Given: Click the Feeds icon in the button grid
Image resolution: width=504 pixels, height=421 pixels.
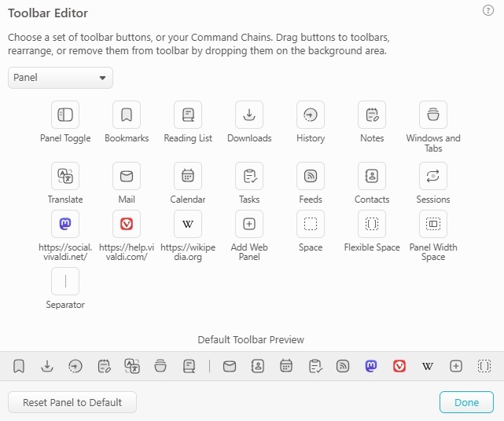Looking at the screenshot, I should (x=311, y=176).
